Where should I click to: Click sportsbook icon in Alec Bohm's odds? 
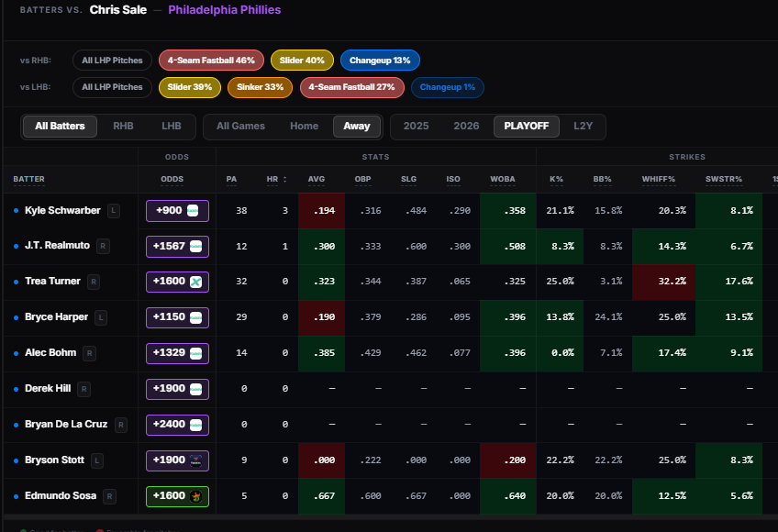[x=196, y=353]
